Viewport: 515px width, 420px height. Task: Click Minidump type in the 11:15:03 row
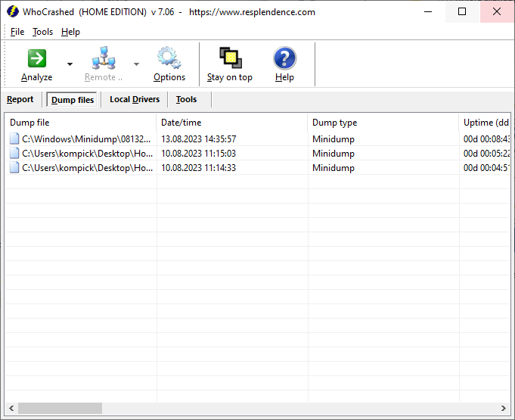tap(334, 154)
